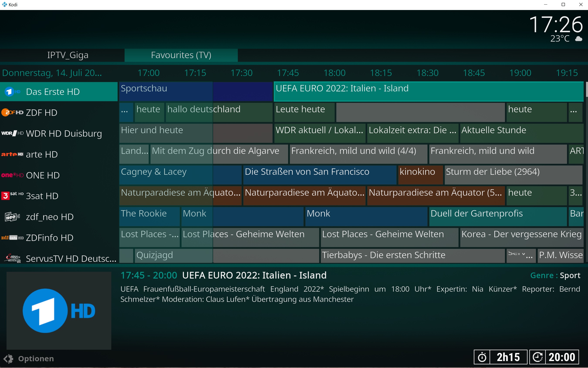Click the zdf_neo HD channel logo
Image resolution: width=588 pixels, height=368 pixels.
pos(12,217)
